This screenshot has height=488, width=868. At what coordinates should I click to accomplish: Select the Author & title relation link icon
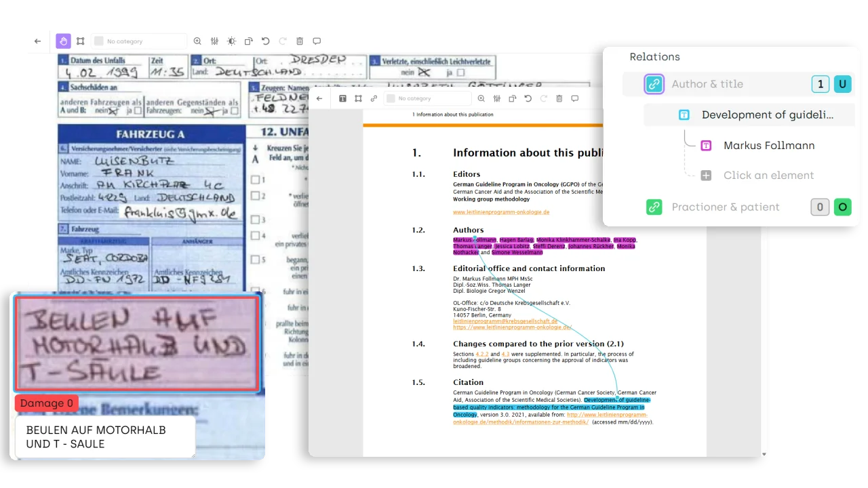654,84
